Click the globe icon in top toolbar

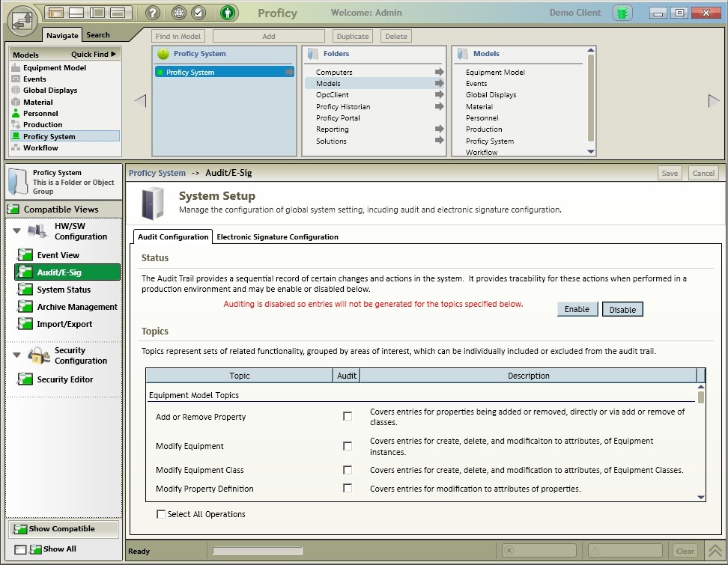point(179,13)
